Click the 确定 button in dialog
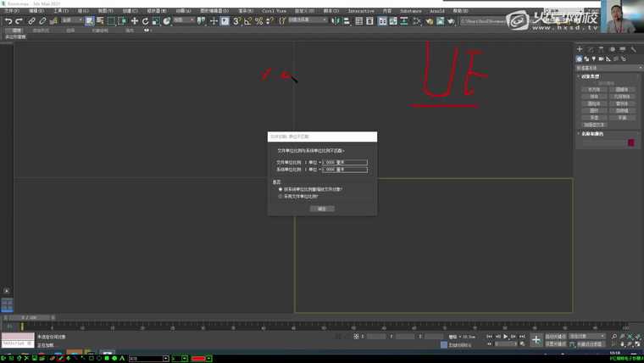The image size is (644, 363). tap(322, 209)
